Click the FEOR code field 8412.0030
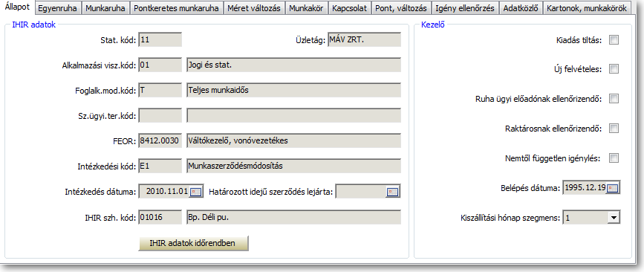Screen dimensions: 644x272 (160, 141)
